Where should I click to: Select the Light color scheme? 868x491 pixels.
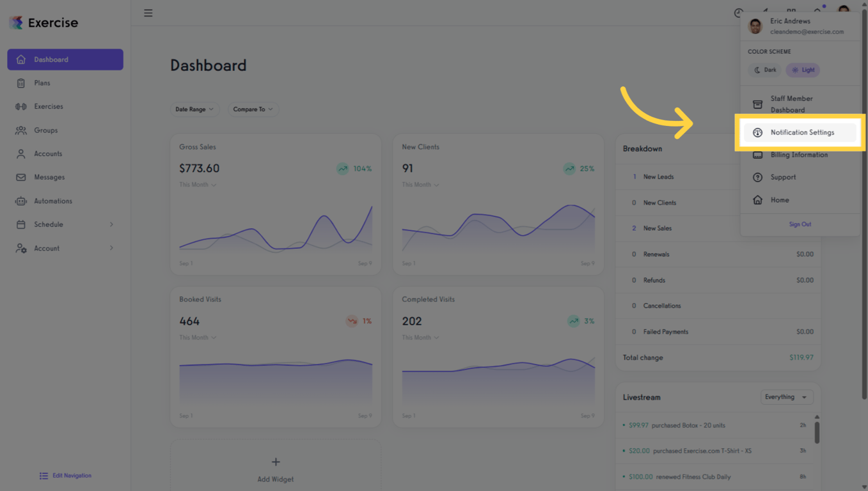[x=803, y=70]
